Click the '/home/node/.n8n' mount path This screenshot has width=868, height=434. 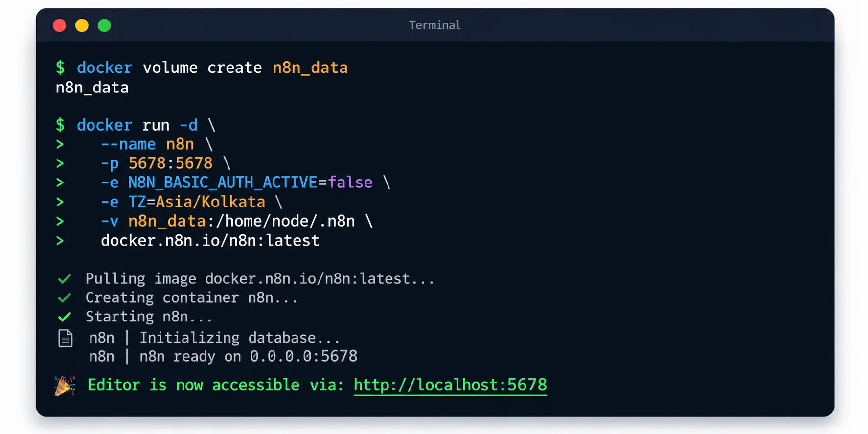[285, 221]
